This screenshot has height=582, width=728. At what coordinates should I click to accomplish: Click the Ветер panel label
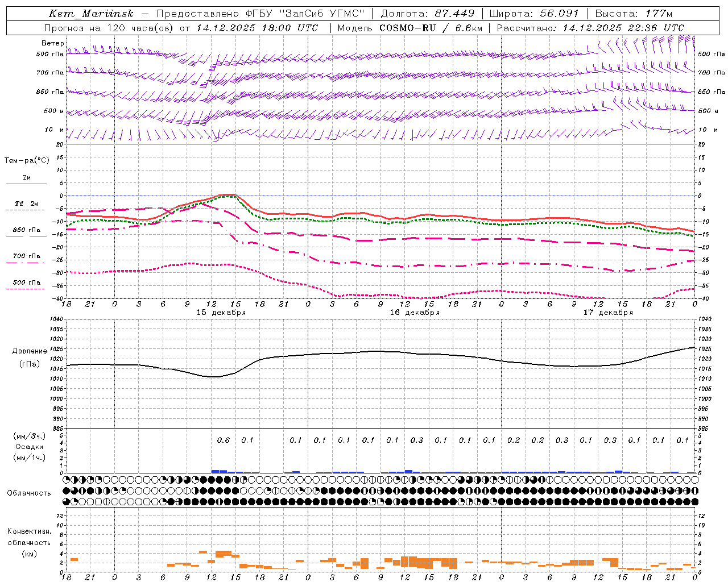click(52, 43)
